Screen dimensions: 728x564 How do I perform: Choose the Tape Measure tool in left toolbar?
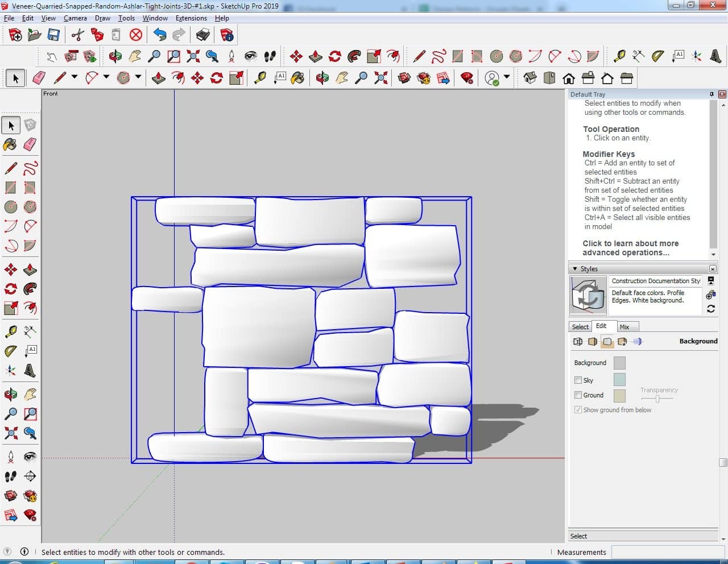(10, 331)
